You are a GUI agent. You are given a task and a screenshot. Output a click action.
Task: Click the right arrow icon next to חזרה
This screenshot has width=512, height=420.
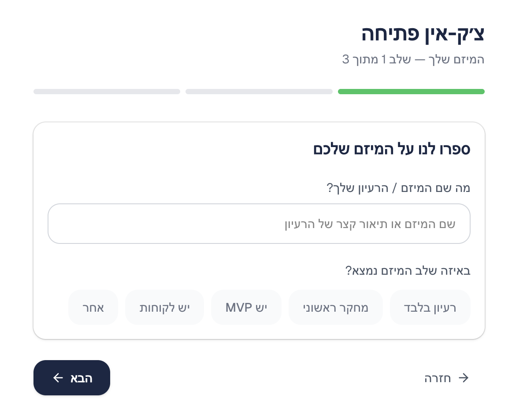[x=464, y=378]
